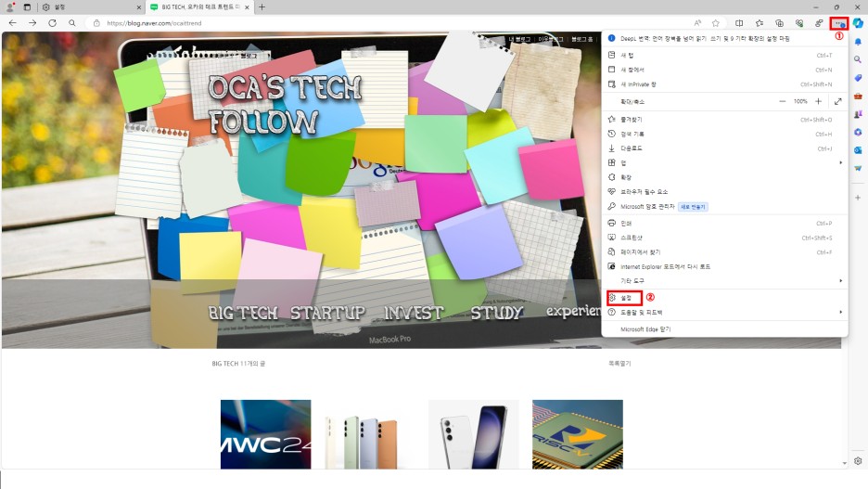Image resolution: width=868 pixels, height=489 pixels.
Task: Select 새 탭 (New tab) in the menu
Action: coord(724,56)
